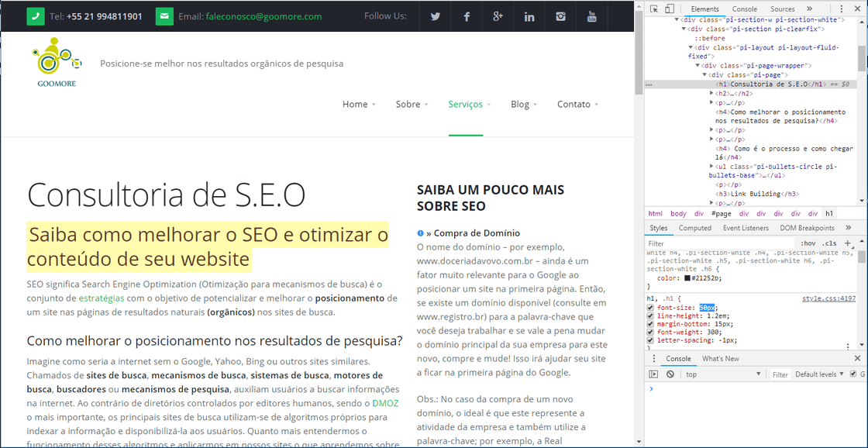Disable the line-height property
This screenshot has height=448, width=868.
click(x=649, y=316)
